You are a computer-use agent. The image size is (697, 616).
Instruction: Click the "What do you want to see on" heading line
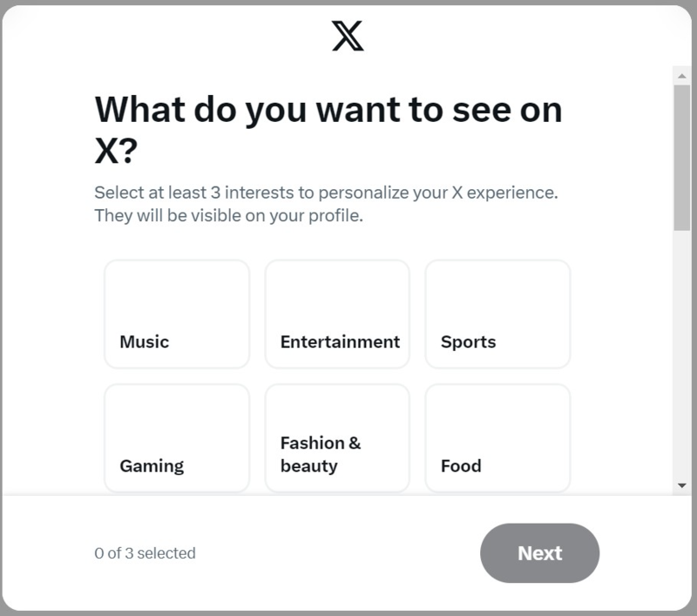328,111
